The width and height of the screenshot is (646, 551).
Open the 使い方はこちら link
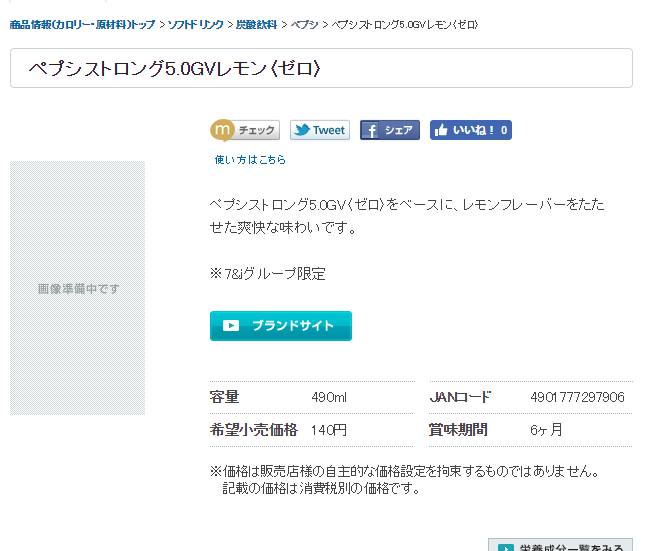[250, 159]
